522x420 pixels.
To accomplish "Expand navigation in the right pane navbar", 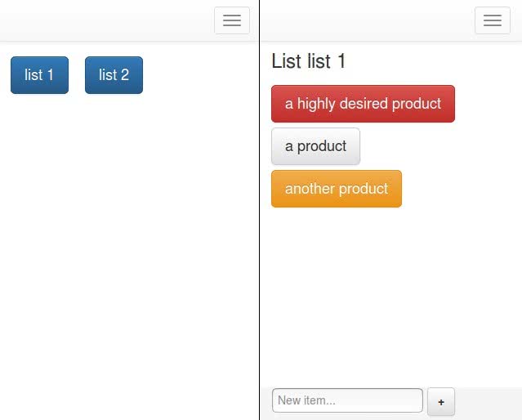I will click(x=493, y=20).
